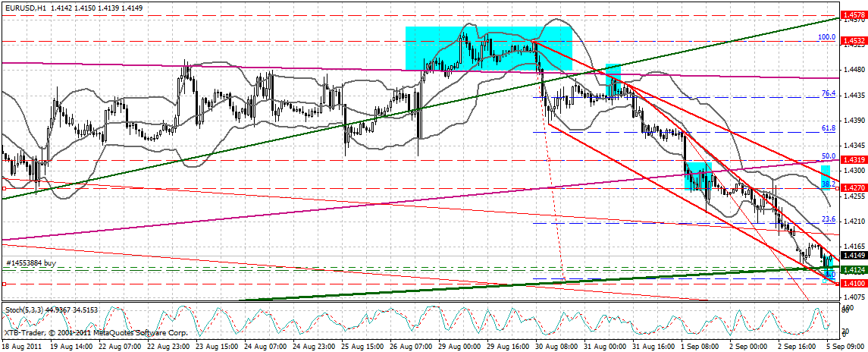Click the EURUSD,H1 chart title text
Image resolution: width=868 pixels, height=352 pixels.
coord(24,8)
